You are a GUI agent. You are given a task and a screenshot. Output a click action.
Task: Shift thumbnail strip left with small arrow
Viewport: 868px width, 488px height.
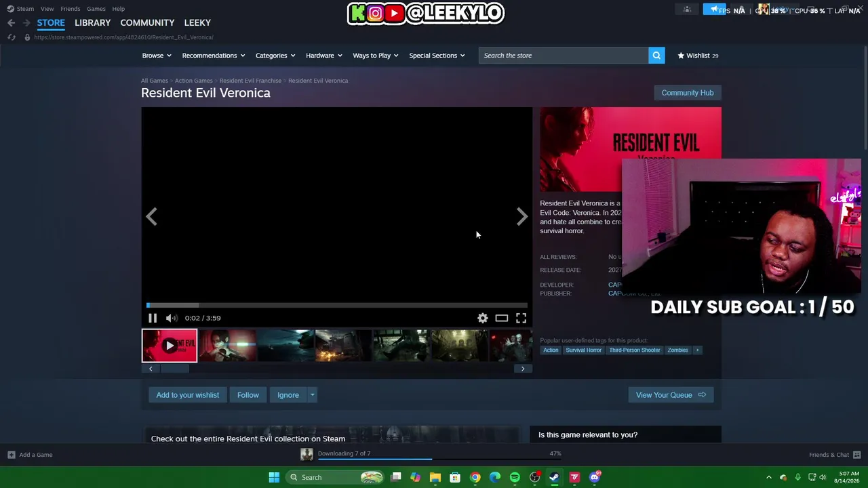pos(151,369)
